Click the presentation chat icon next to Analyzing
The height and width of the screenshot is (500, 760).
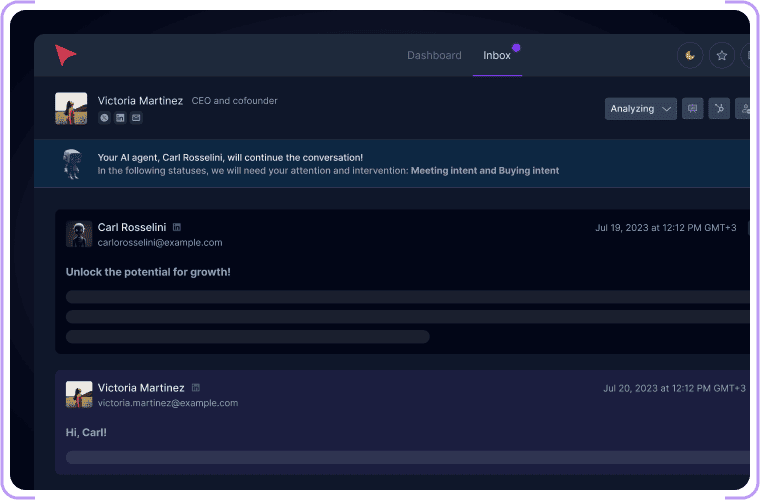[x=693, y=109]
